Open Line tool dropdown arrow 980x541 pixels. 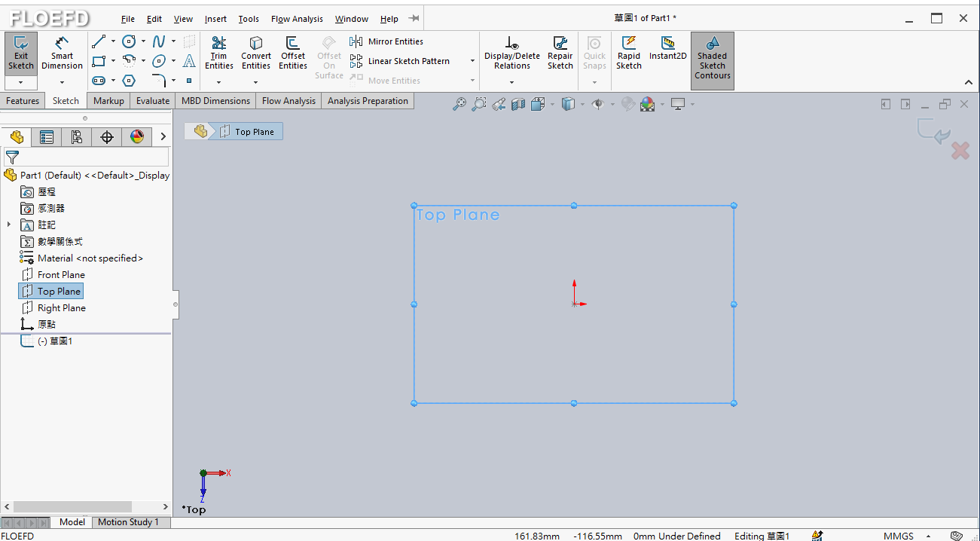(x=113, y=41)
